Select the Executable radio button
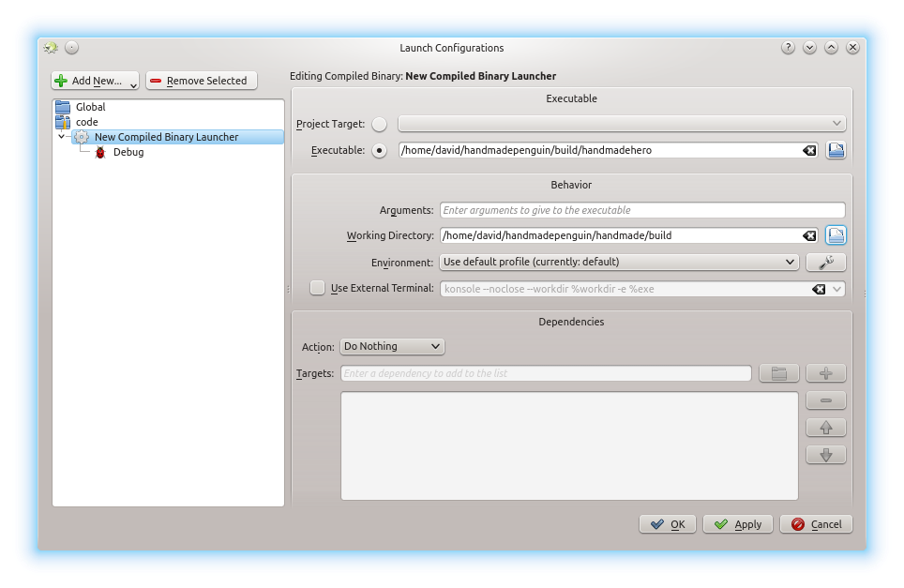Screen dimensions: 904x588 (x=379, y=150)
